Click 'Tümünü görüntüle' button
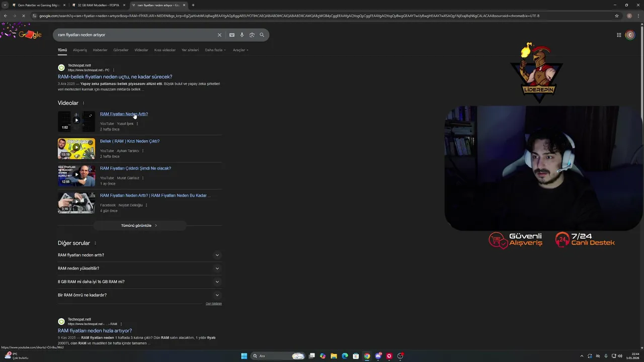 (139, 226)
